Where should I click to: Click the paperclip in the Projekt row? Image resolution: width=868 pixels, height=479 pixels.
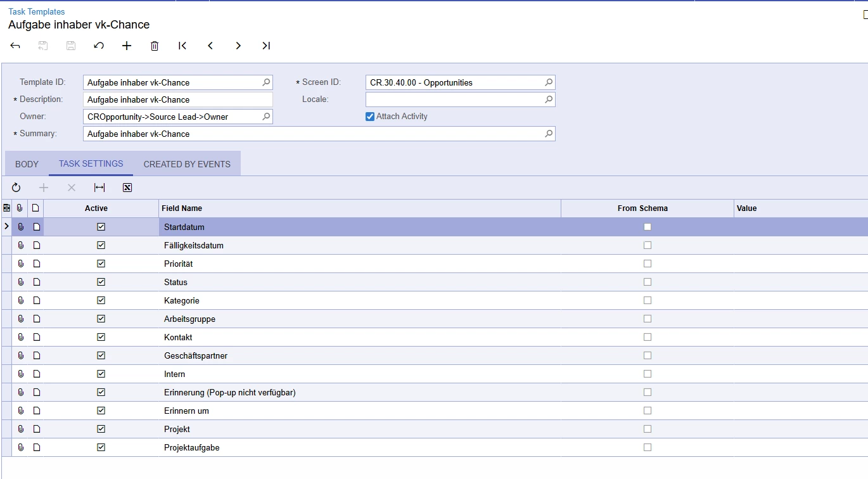pyautogui.click(x=20, y=429)
